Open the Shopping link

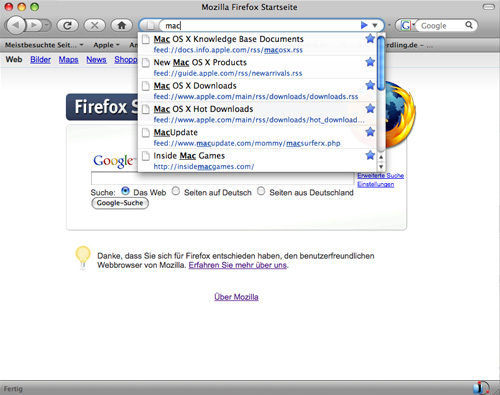click(126, 60)
